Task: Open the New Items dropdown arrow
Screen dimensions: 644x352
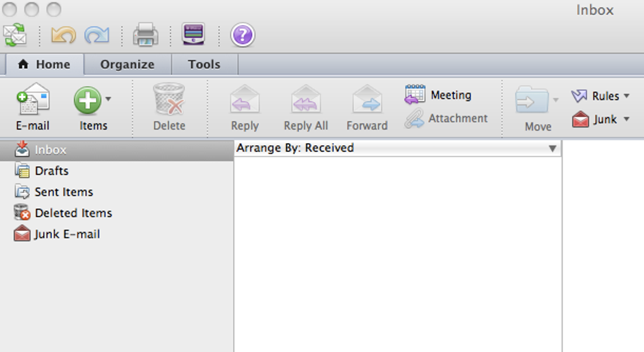Action: (x=108, y=99)
